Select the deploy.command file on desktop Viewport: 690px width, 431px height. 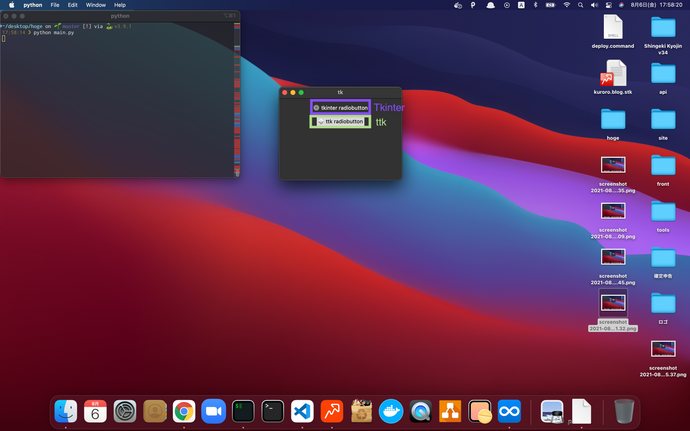coord(613,28)
